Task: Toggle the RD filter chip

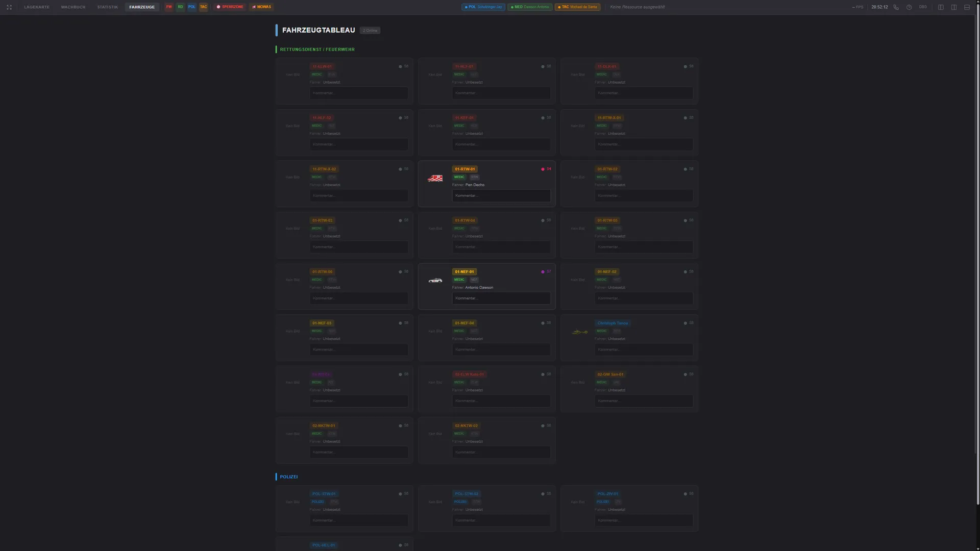Action: coord(180,7)
